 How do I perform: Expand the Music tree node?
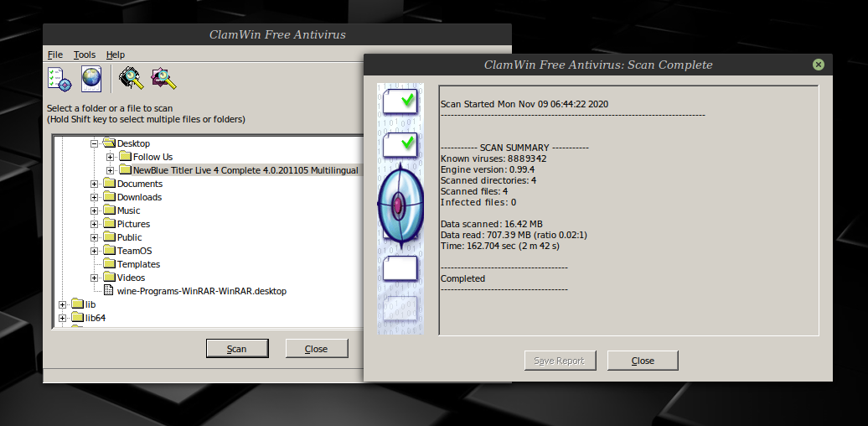pyautogui.click(x=94, y=210)
